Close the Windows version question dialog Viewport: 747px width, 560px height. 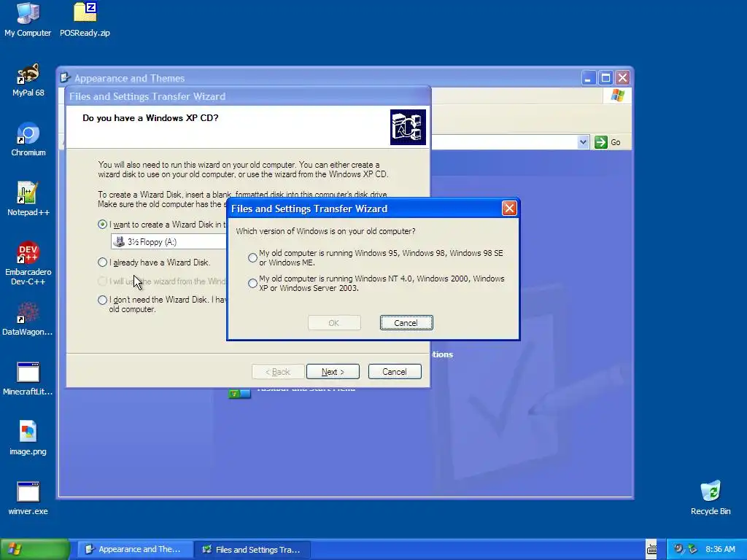509,208
